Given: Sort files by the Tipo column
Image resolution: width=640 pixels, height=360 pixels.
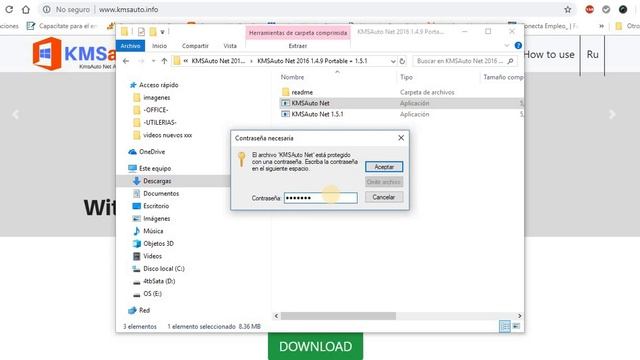Looking at the screenshot, I should coord(406,77).
